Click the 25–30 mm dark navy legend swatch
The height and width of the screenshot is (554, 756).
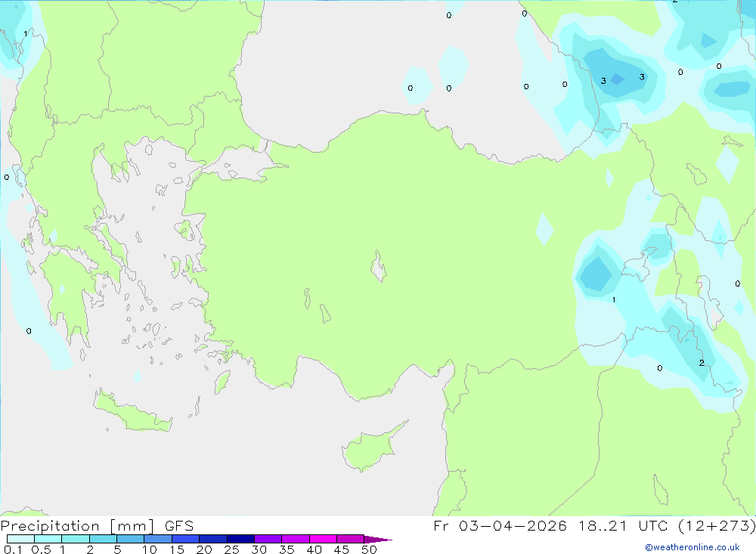point(240,539)
